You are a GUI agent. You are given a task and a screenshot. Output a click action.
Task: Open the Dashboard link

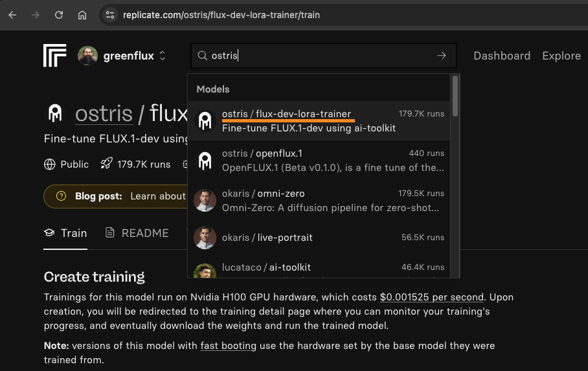point(502,56)
